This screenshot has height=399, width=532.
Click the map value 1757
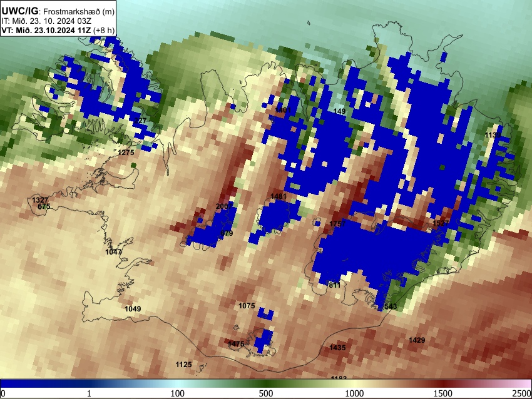pyautogui.click(x=337, y=224)
